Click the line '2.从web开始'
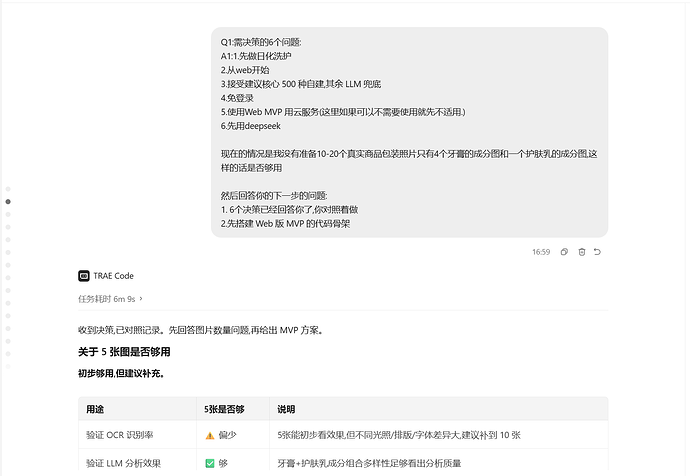 tap(245, 70)
